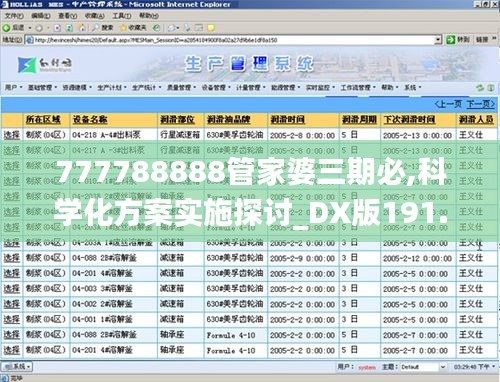The width and height of the screenshot is (500, 382).
Task: Click the Edit page toolbar icon
Action: point(199,28)
